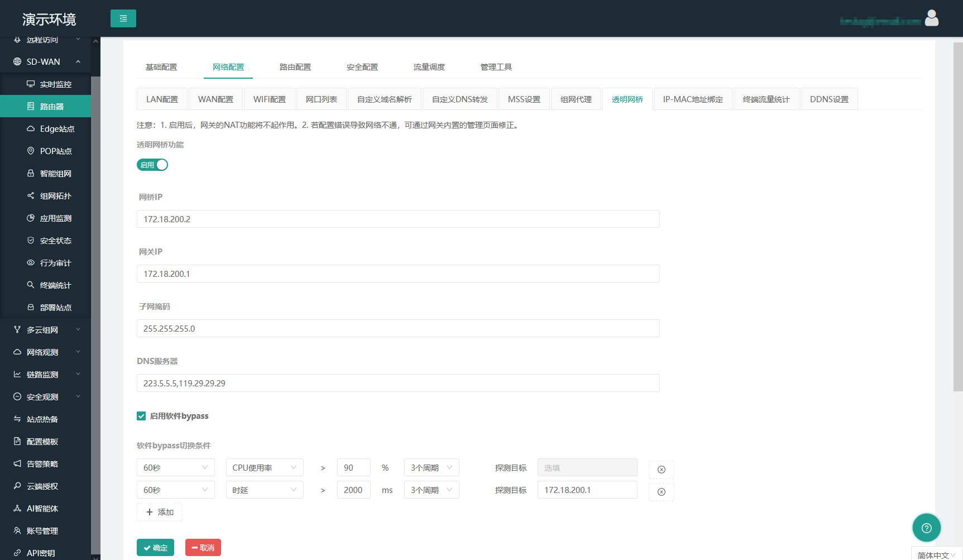Click the page vertical scrollbar
The width and height of the screenshot is (963, 560).
pyautogui.click(x=958, y=217)
